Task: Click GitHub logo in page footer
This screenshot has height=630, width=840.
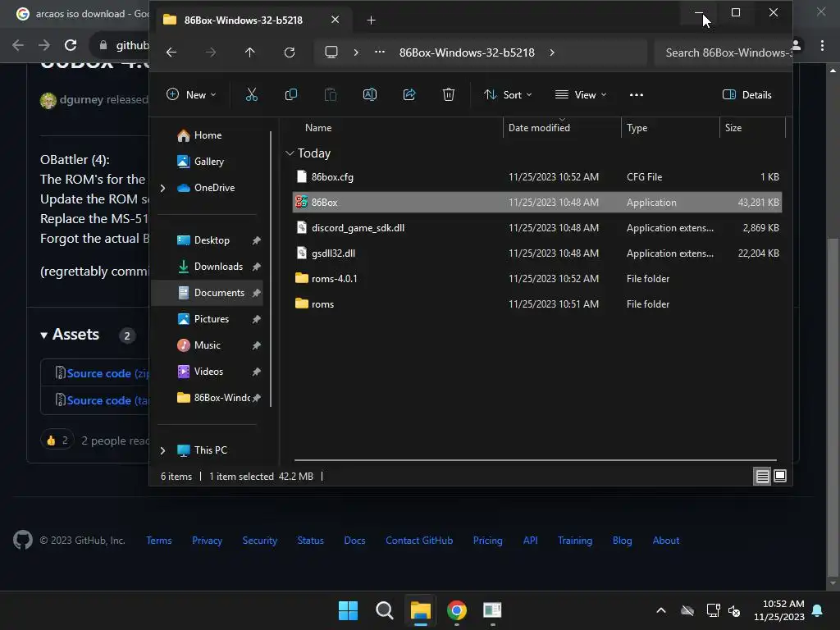Action: coord(22,540)
